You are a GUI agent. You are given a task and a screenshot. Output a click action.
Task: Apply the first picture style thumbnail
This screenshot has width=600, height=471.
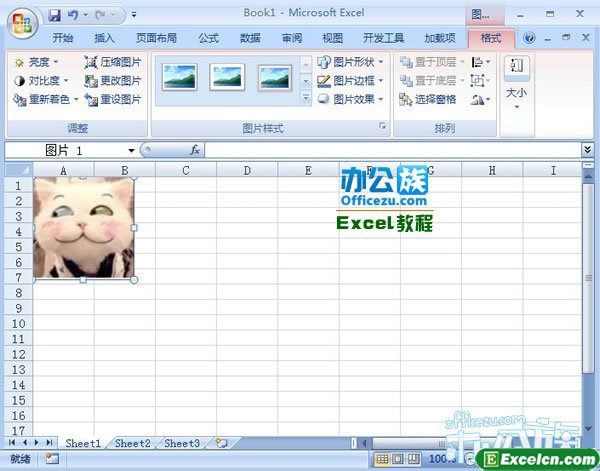click(179, 77)
